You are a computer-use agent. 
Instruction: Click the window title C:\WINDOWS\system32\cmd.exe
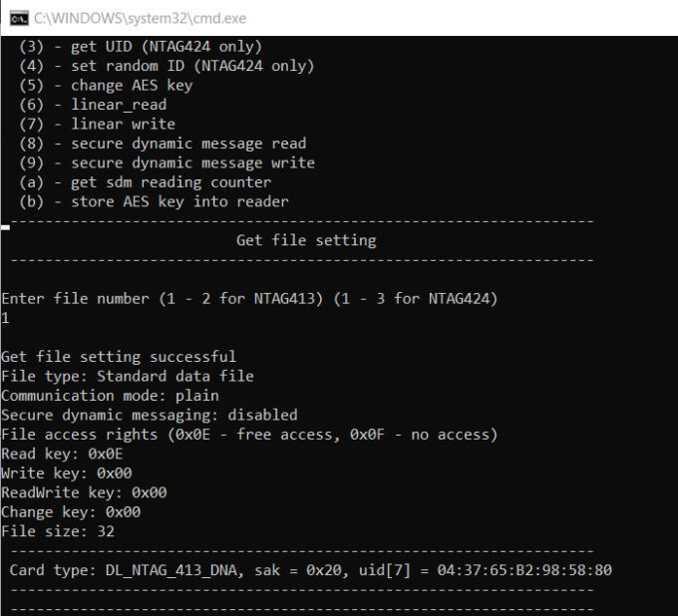[140, 18]
